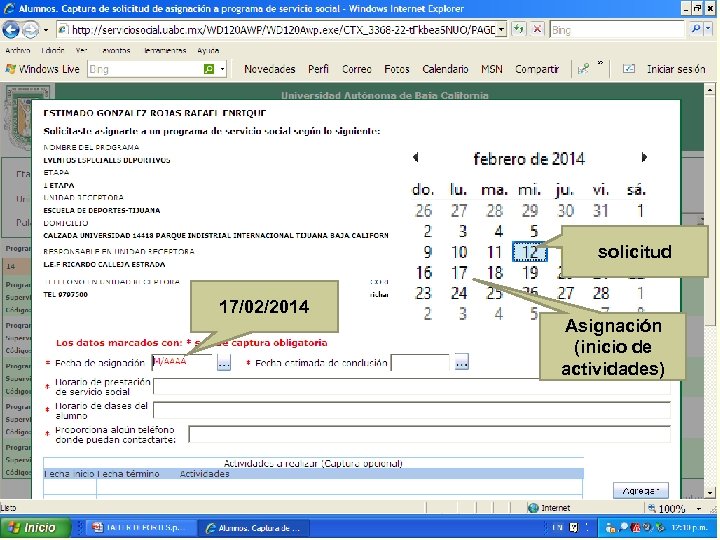The width and height of the screenshot is (720, 540).
Task: Click the Fecha inicio column header
Action: (x=69, y=474)
